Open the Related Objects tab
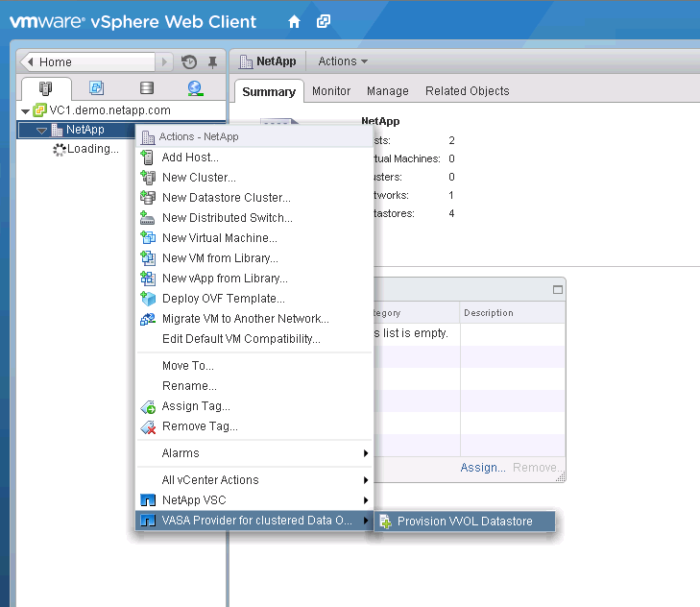 click(467, 91)
